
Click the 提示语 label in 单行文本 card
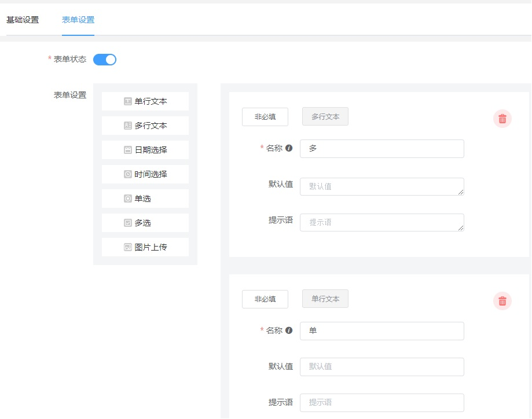pos(281,402)
